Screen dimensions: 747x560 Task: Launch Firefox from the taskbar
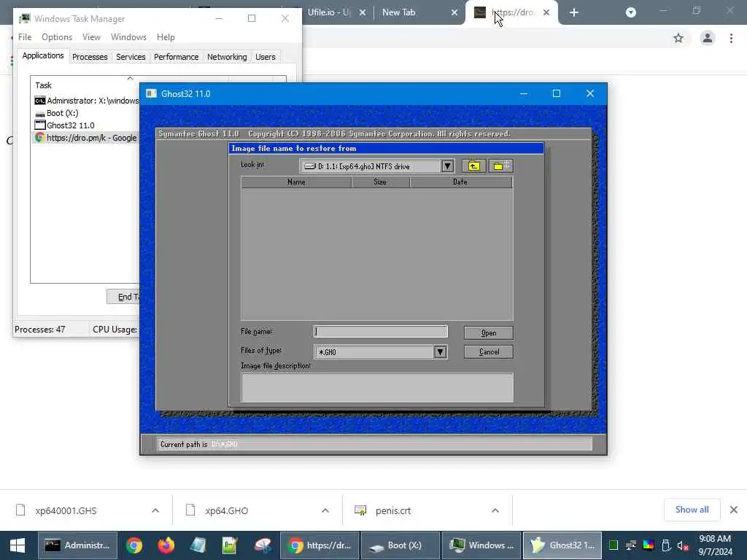[166, 545]
